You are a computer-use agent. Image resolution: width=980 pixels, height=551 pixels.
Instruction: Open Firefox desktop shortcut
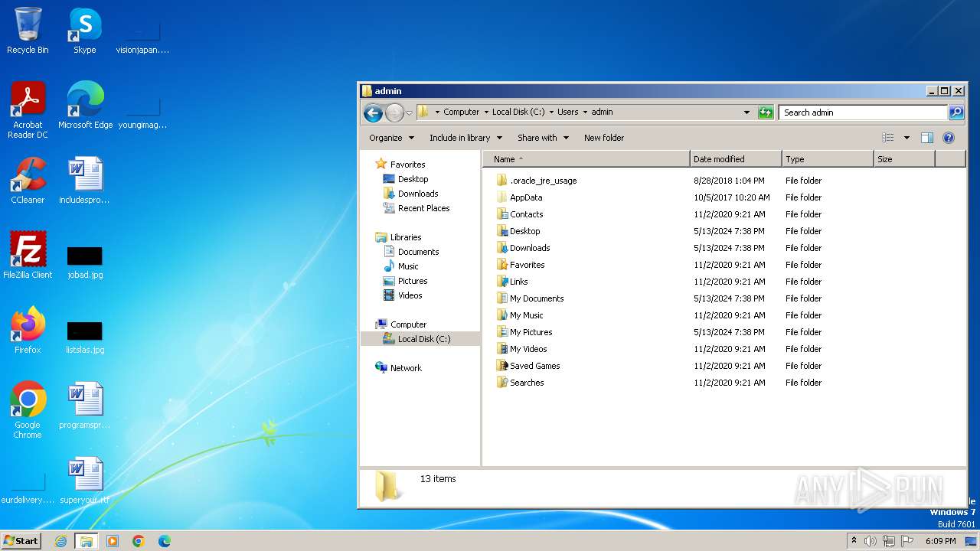28,330
